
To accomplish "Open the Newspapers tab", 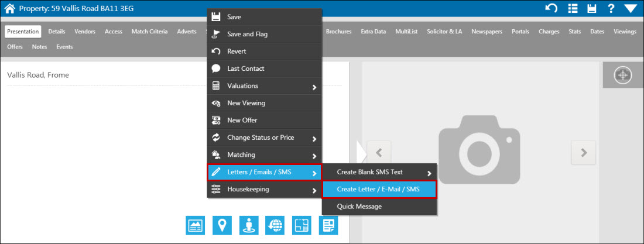I will [x=487, y=32].
